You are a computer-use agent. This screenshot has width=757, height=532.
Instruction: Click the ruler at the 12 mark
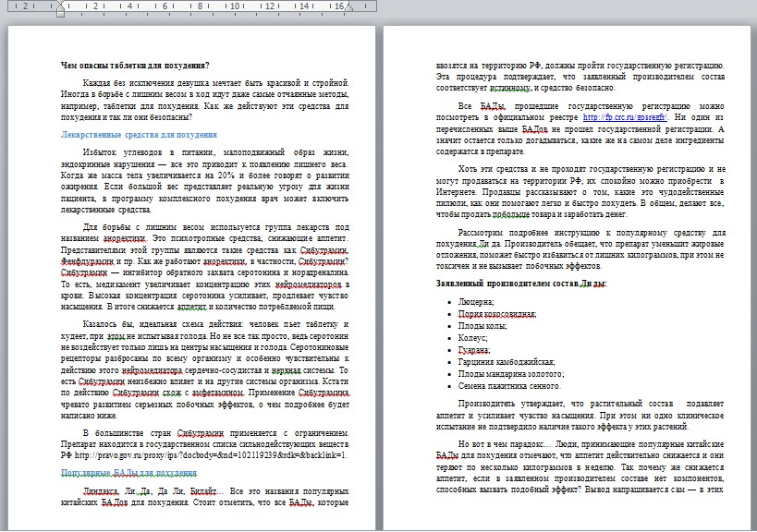click(269, 6)
